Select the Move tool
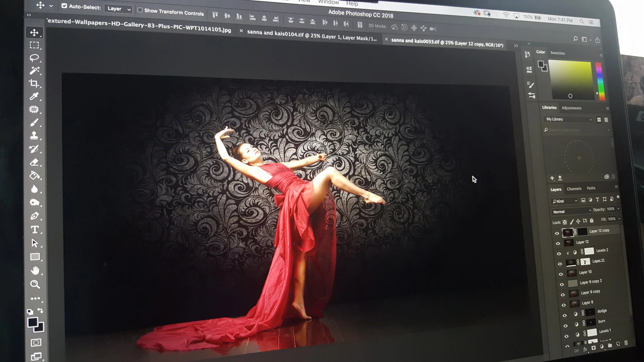 [x=34, y=32]
